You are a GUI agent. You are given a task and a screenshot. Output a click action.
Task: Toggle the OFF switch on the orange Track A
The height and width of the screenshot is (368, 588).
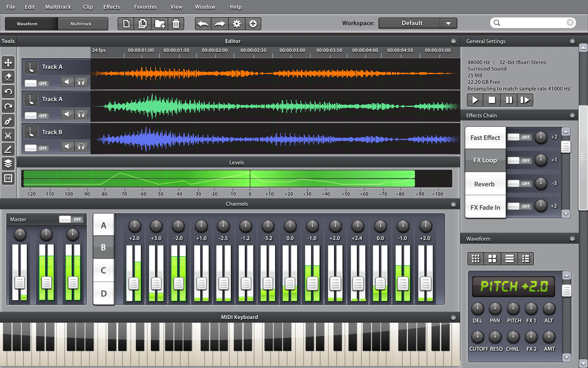(x=37, y=83)
